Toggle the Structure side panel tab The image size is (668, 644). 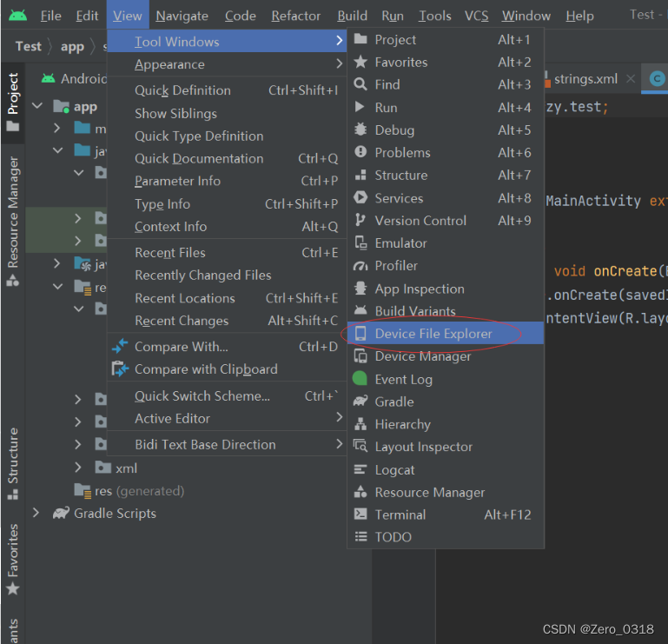click(13, 463)
